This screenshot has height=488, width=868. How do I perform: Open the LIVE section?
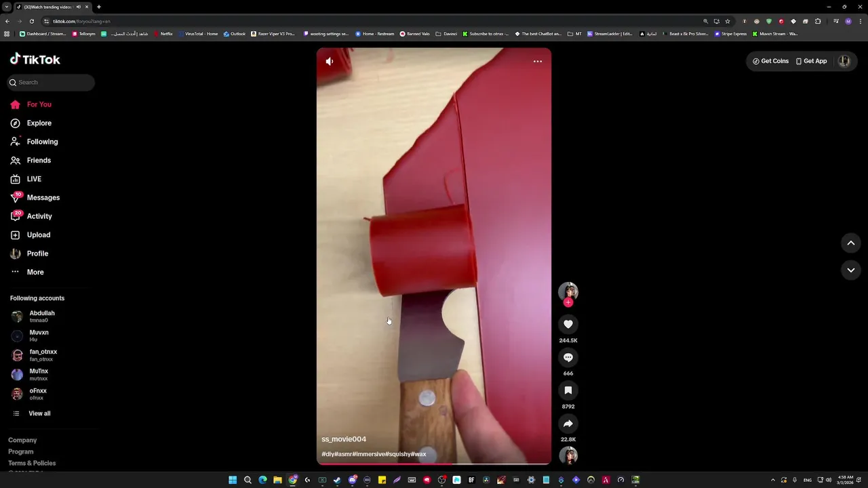[26, 179]
